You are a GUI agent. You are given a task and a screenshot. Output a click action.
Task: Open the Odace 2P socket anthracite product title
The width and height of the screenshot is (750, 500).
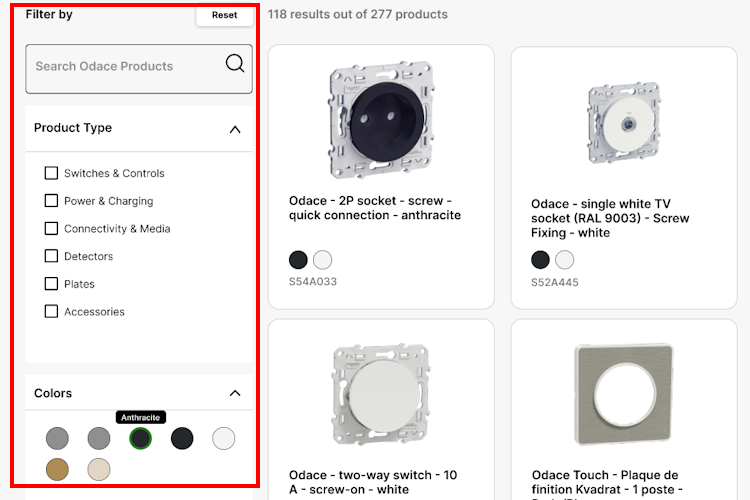pos(375,208)
